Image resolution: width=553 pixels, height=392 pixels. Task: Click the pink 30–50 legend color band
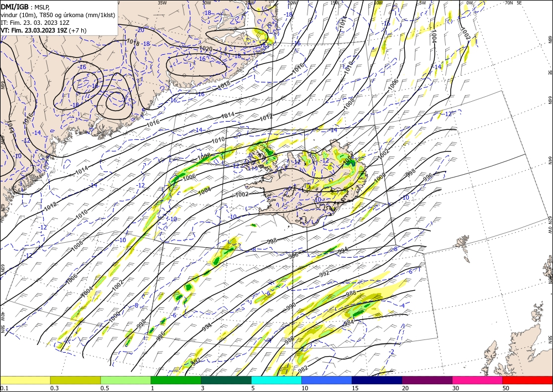pos(478,380)
